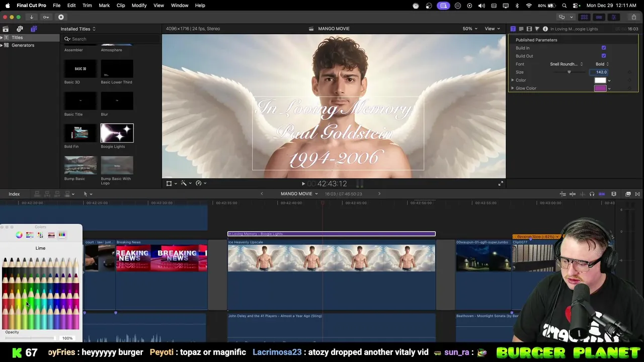644x362 pixels.
Task: Click the background tasks icon in toolbar
Action: coord(61,17)
